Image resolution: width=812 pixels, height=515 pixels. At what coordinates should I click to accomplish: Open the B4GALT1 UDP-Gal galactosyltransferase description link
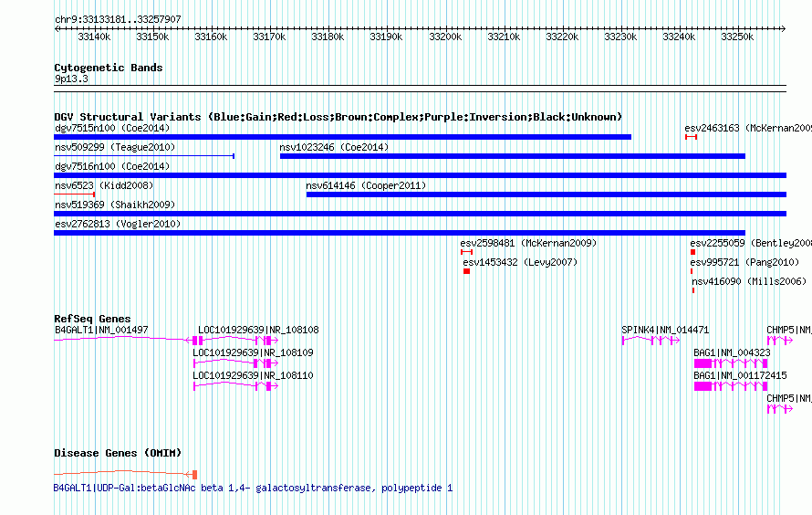(x=253, y=488)
